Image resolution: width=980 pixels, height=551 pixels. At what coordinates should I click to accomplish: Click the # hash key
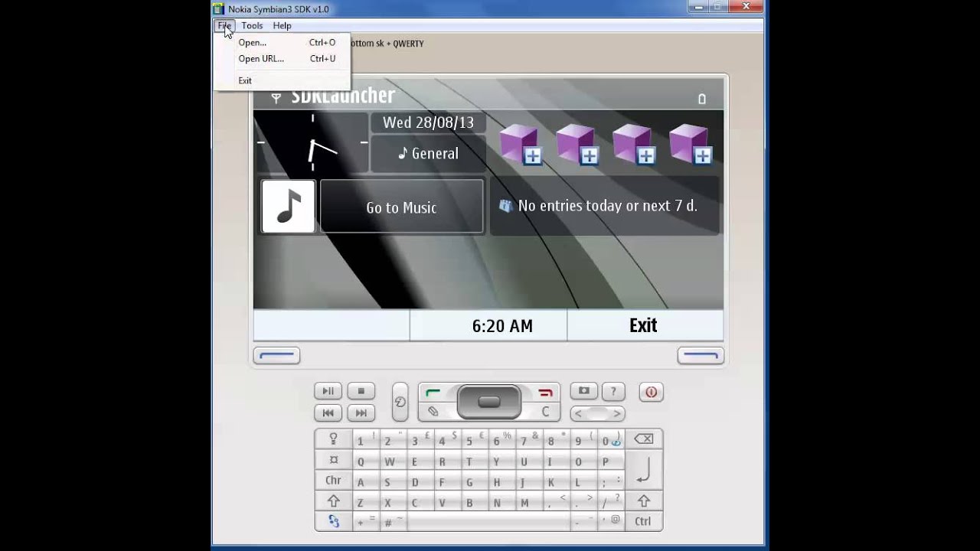click(x=392, y=522)
